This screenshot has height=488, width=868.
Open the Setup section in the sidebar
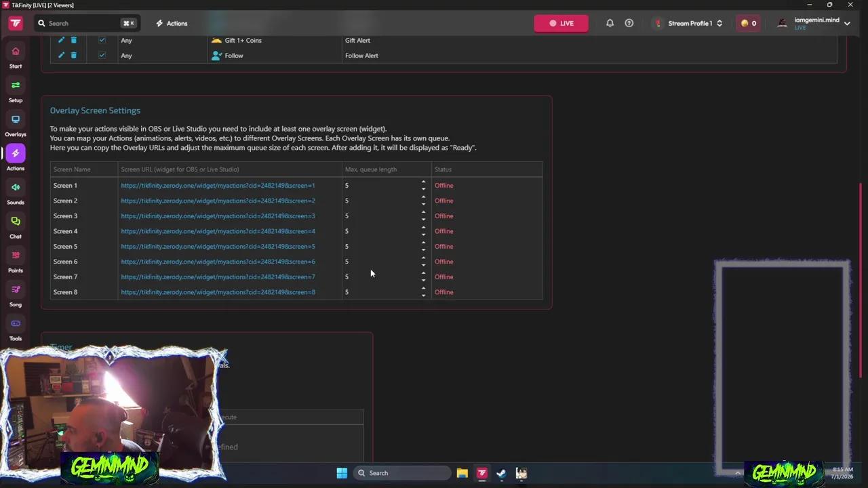(x=16, y=90)
